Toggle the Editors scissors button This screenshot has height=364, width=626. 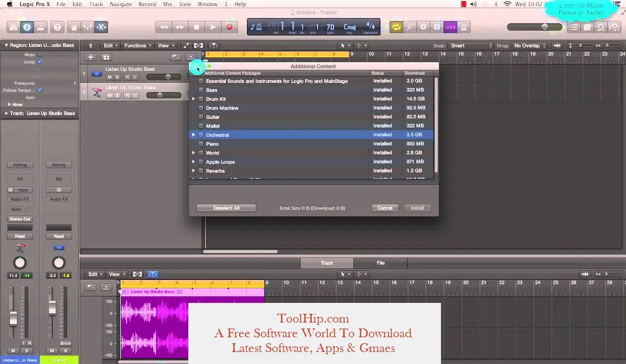[101, 27]
